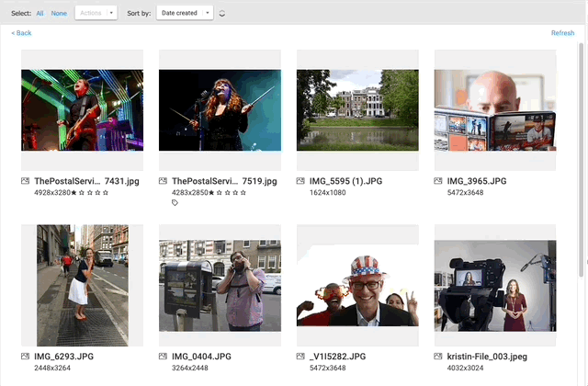Open the Actions dropdown
588x386 pixels.
(96, 13)
